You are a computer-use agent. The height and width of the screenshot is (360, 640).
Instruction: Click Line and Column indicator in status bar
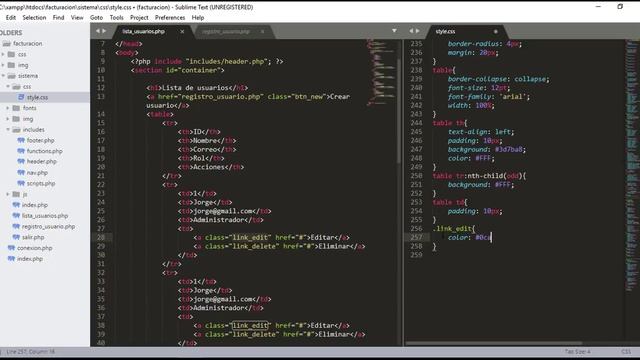[x=31, y=352]
